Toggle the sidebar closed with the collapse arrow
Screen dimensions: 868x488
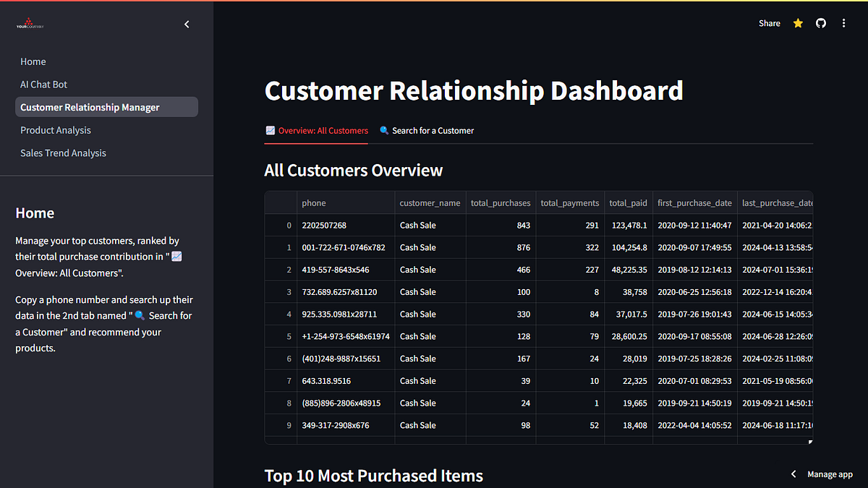187,24
